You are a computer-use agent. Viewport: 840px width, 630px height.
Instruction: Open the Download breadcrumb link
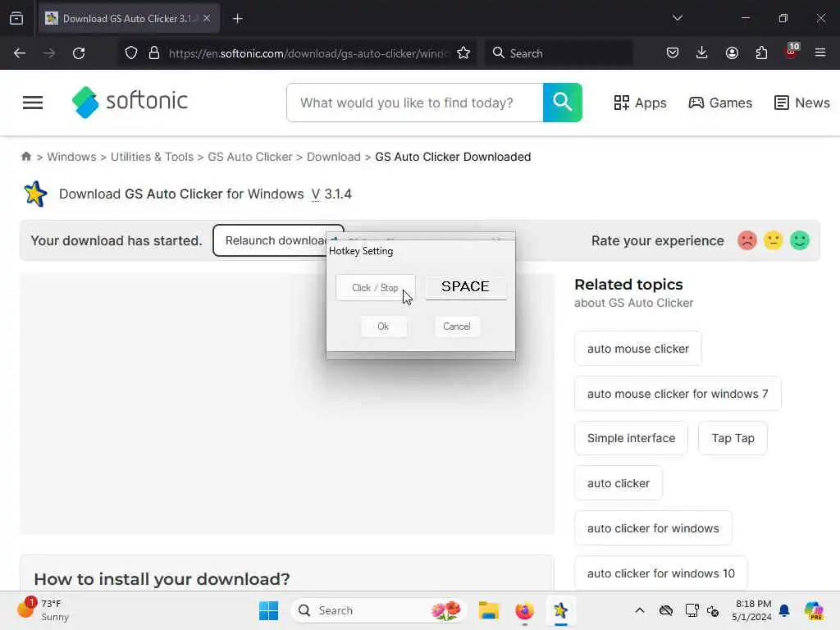pos(334,157)
